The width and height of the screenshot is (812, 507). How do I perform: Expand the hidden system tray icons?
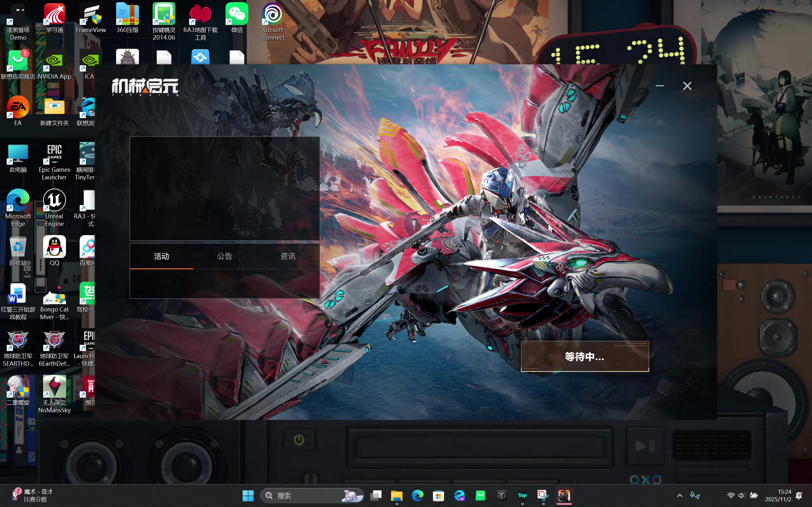[x=679, y=495]
